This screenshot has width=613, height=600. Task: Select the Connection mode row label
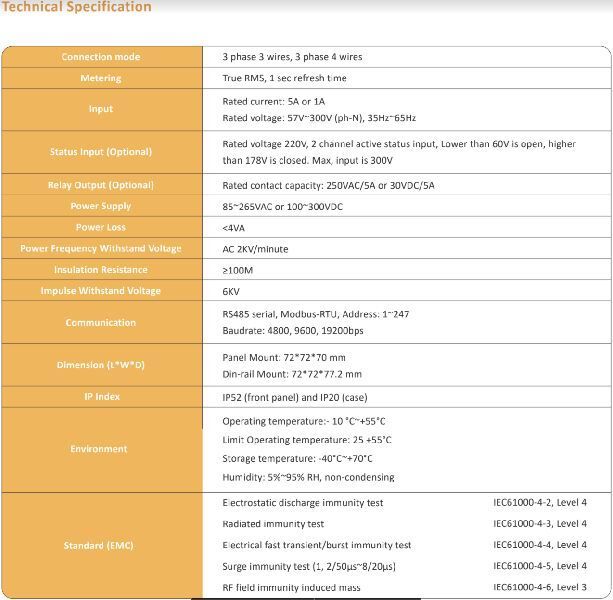click(101, 57)
